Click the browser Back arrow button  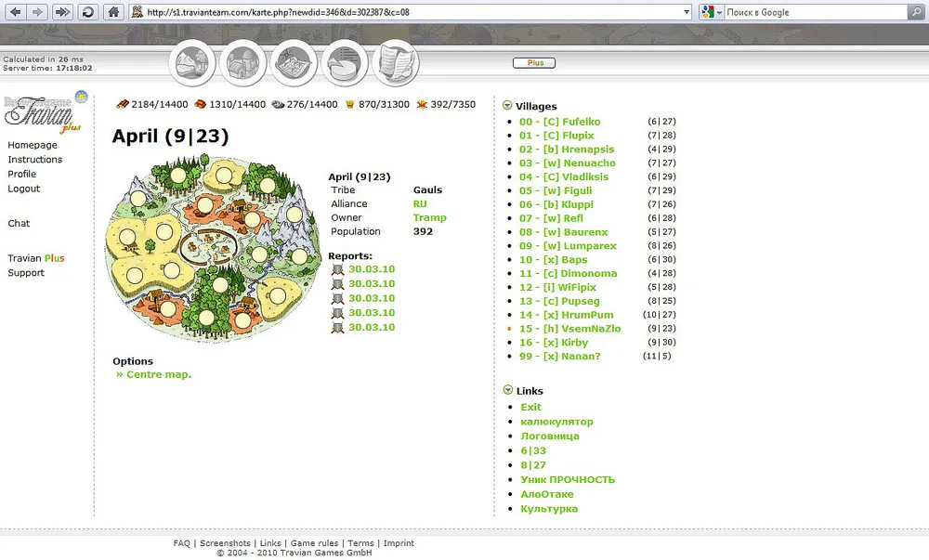pyautogui.click(x=16, y=12)
